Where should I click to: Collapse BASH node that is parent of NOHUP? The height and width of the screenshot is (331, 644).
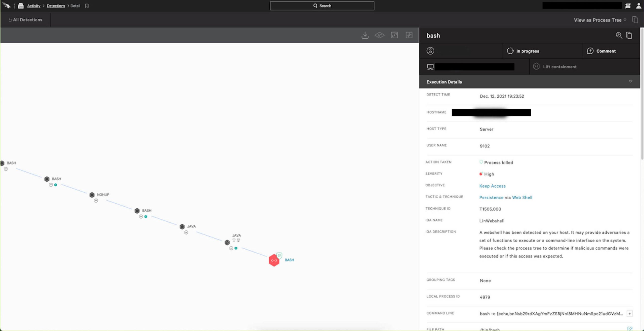coord(51,185)
